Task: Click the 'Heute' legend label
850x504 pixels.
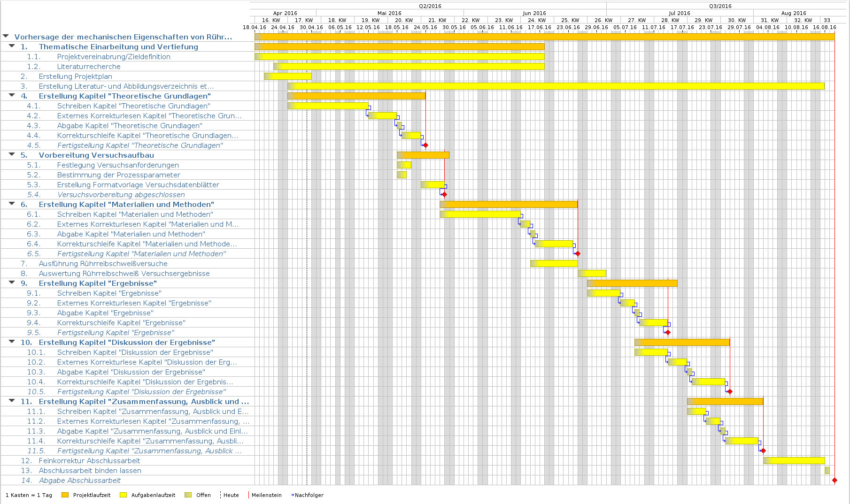Action: 231,495
